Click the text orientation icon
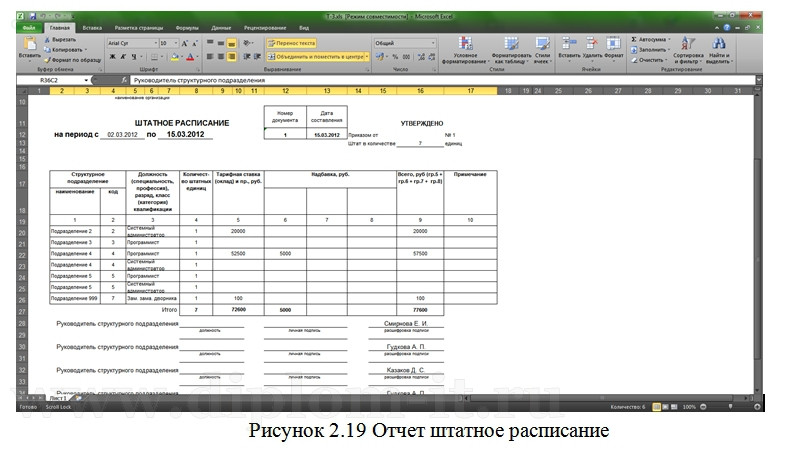Screen dimensions: 787x457 click(x=247, y=43)
